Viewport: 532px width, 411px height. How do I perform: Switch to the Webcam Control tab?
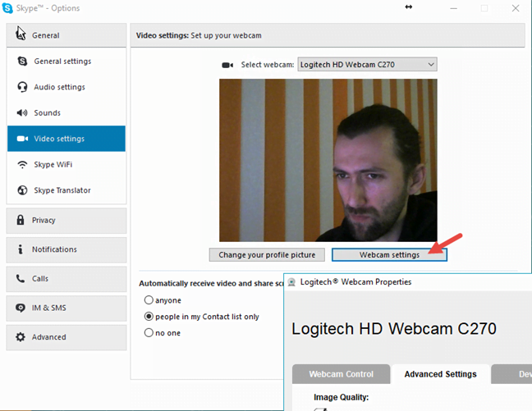pyautogui.click(x=341, y=374)
